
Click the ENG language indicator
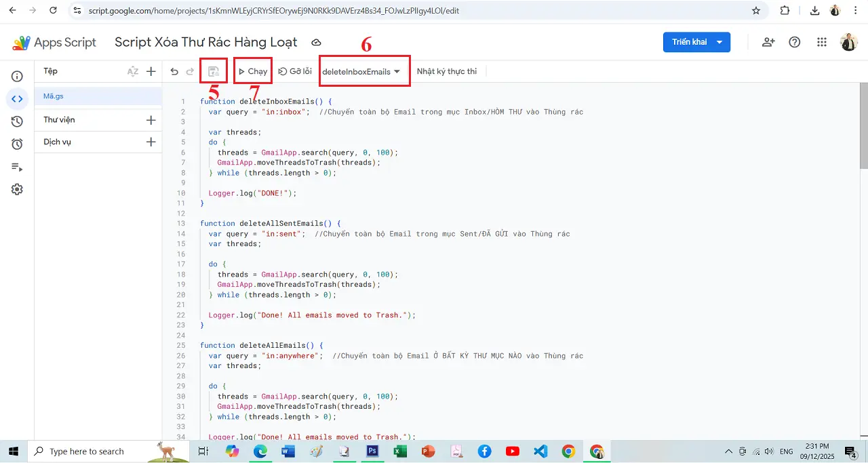point(787,451)
